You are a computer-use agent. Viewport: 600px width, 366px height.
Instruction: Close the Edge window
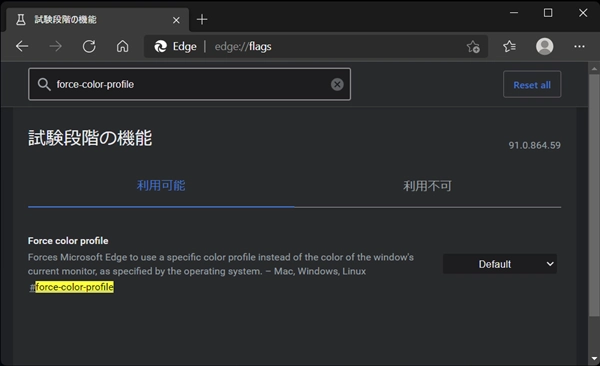(x=583, y=13)
